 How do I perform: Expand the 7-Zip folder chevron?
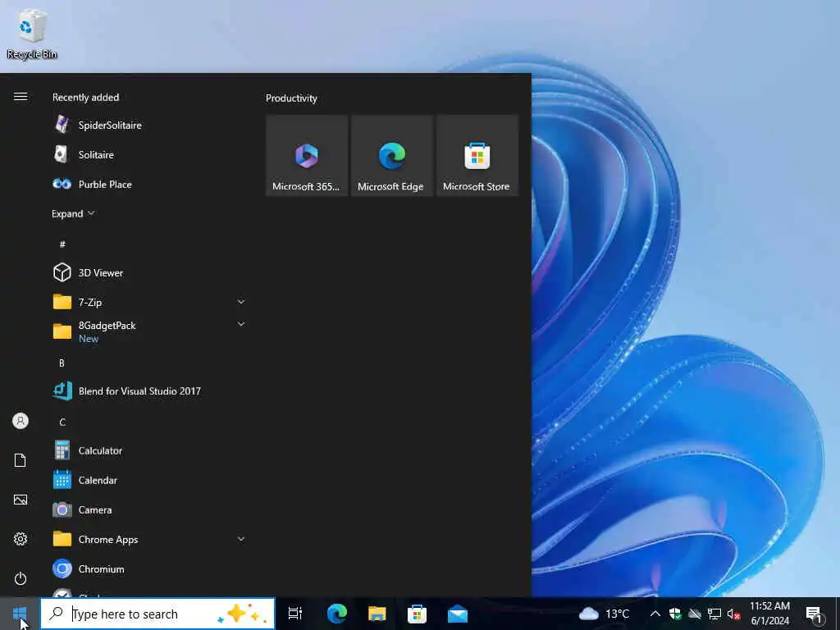[x=241, y=302]
